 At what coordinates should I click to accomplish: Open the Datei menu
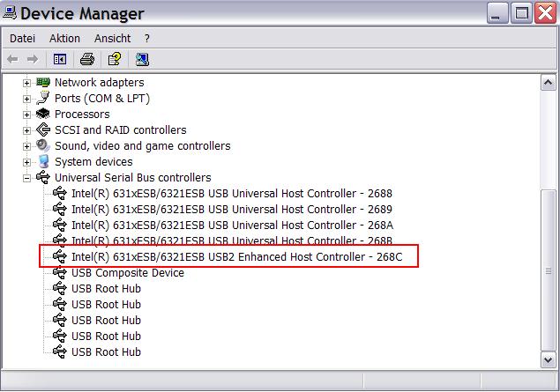click(x=23, y=38)
